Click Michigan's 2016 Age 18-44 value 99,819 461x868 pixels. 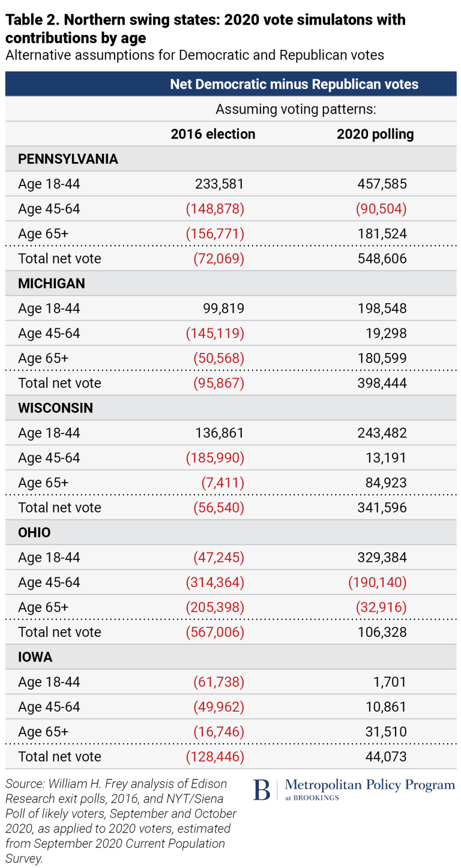[220, 309]
